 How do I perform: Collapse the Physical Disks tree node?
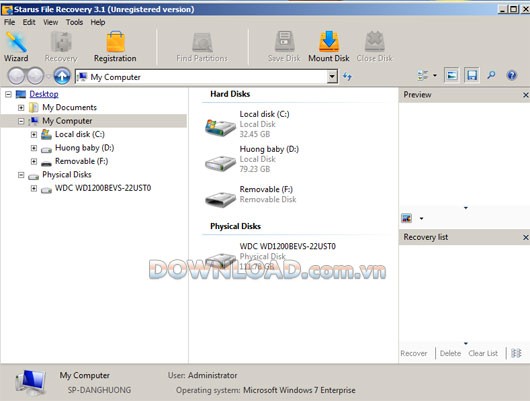click(x=21, y=175)
